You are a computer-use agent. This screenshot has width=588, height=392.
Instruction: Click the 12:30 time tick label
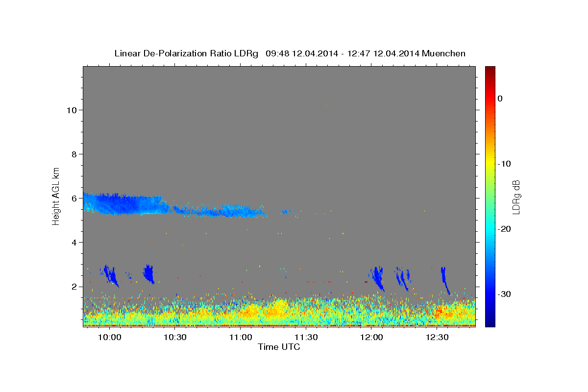coord(438,337)
